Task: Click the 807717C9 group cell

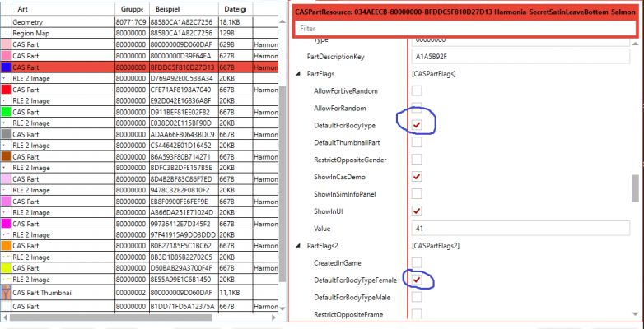Action: (132, 22)
